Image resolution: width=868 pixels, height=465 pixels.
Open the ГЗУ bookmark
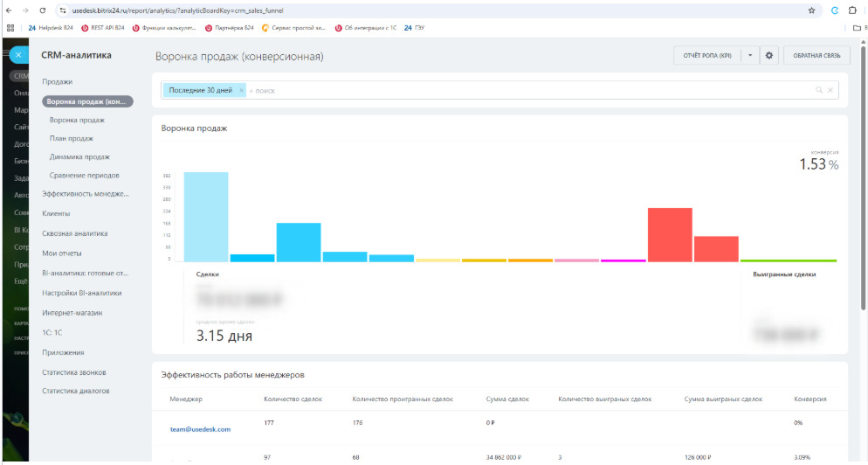pos(414,28)
